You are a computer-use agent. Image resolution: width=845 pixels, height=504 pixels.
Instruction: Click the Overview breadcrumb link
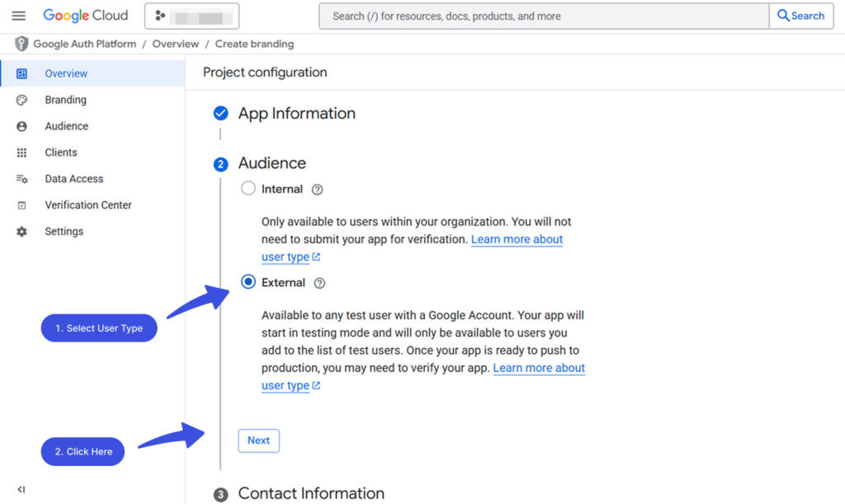[175, 44]
